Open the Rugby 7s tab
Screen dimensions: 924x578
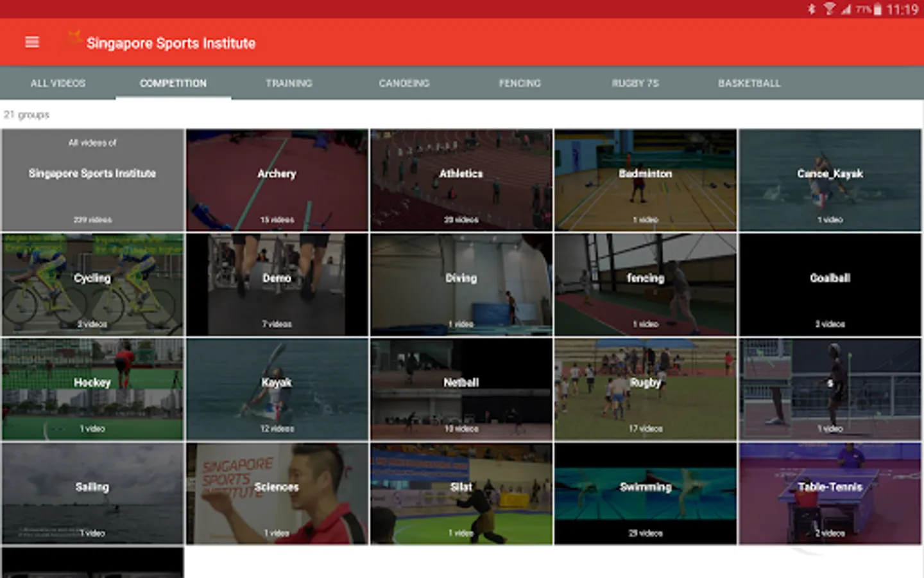(x=635, y=83)
